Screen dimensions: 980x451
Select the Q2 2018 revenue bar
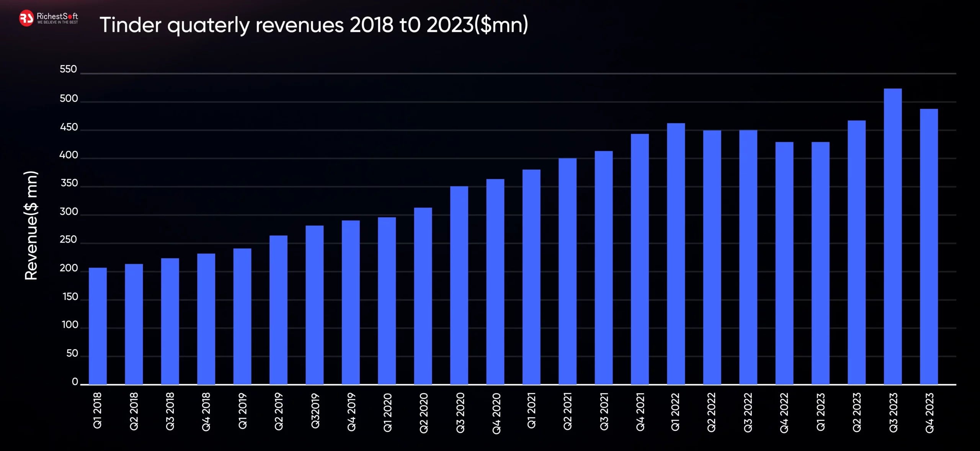(134, 324)
